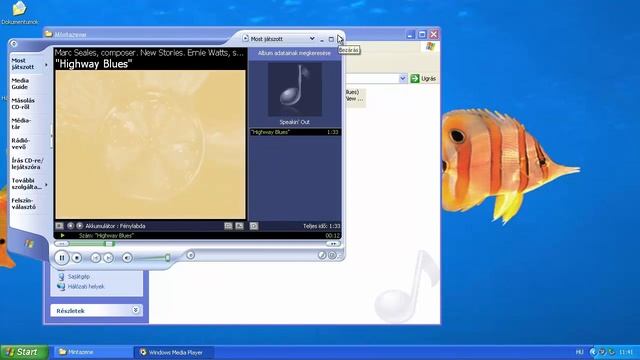Open 'További szolgálta...' tab

point(27,184)
